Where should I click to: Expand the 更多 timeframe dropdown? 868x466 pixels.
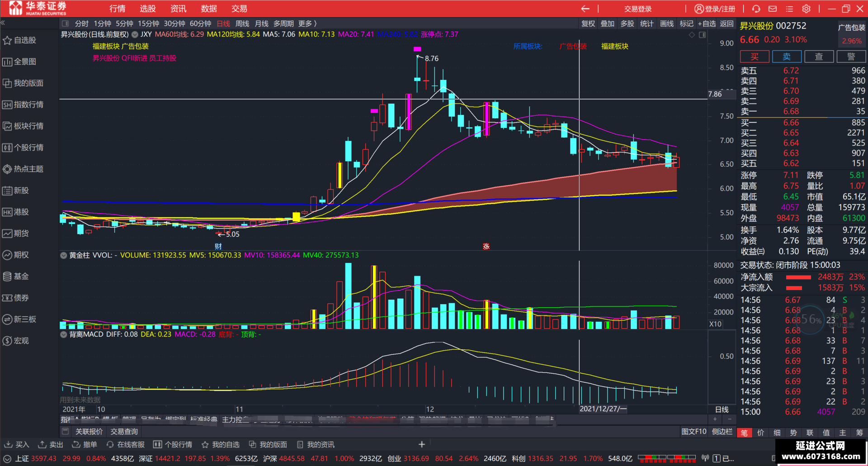coord(307,24)
